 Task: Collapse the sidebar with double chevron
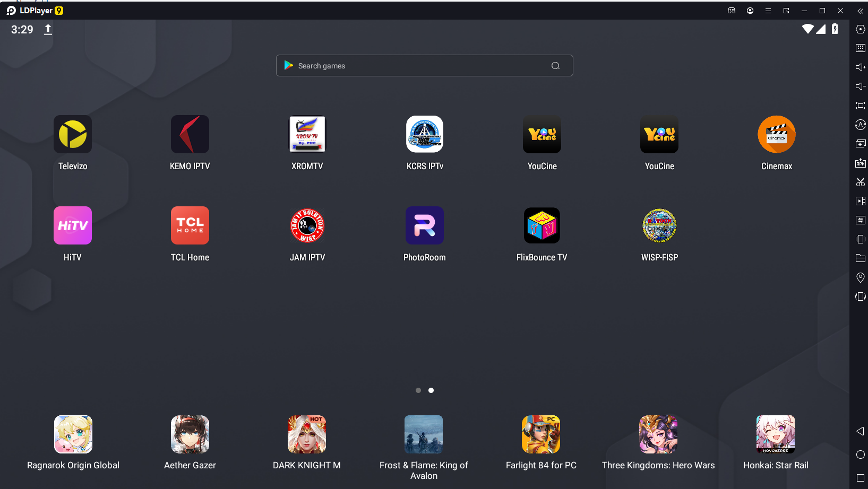tap(861, 11)
